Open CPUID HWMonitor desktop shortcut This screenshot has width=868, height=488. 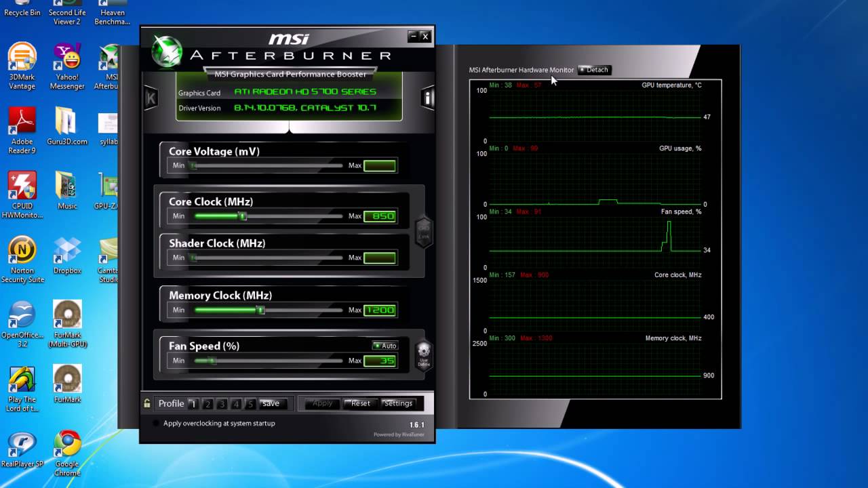click(22, 195)
